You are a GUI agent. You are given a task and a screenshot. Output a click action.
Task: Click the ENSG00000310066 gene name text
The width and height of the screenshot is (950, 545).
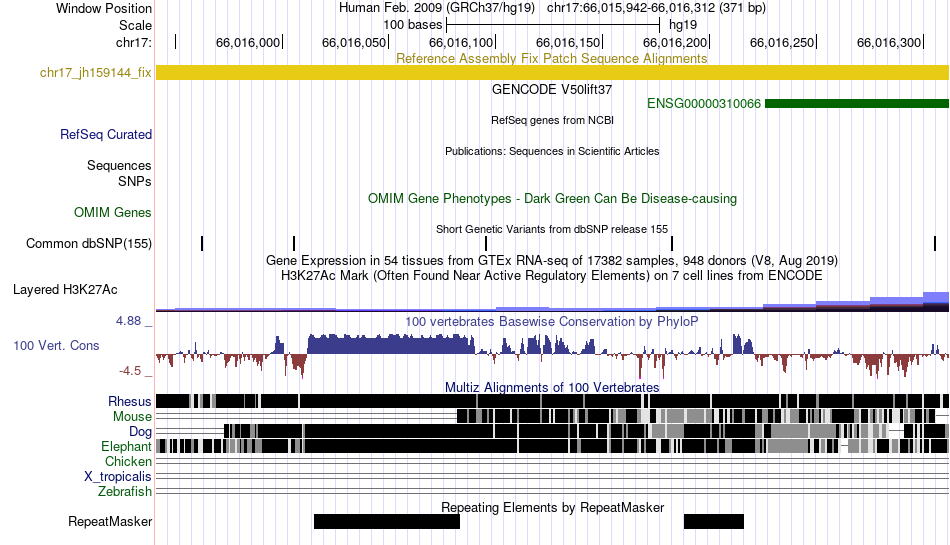[x=703, y=104]
